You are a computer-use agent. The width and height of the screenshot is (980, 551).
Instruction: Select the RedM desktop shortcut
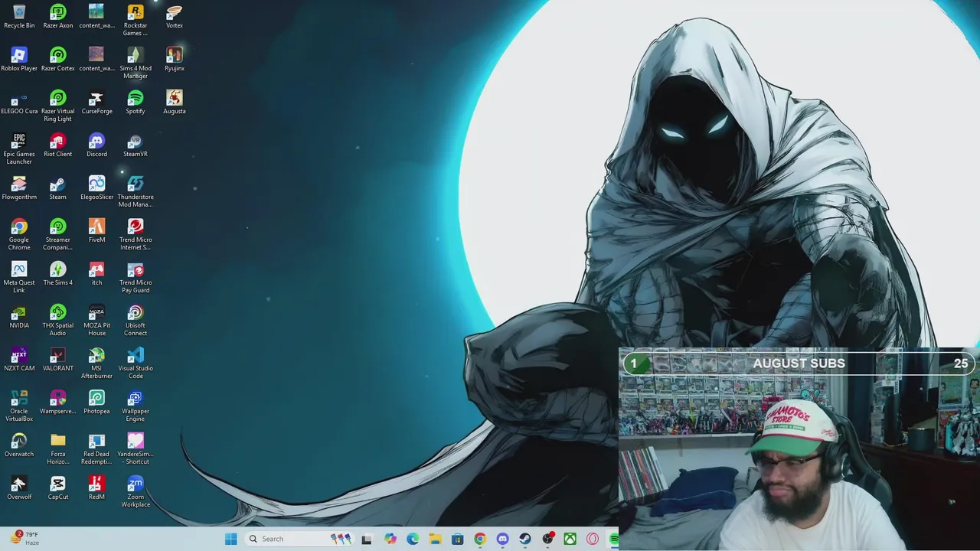point(96,488)
